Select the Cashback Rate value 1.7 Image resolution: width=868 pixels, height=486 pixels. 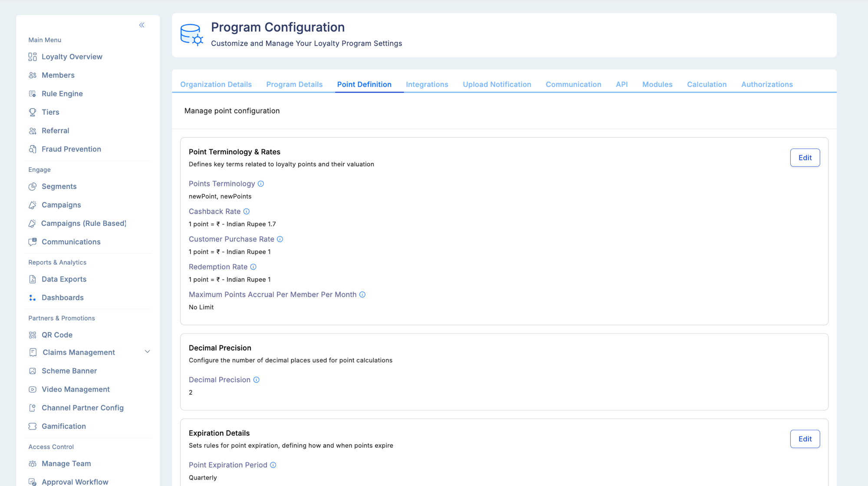point(232,224)
